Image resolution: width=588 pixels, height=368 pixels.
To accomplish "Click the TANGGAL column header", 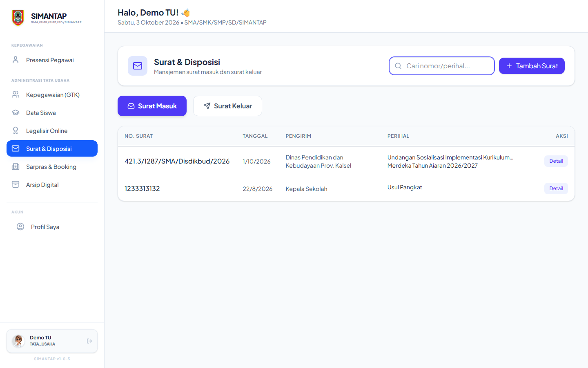I will coord(255,136).
